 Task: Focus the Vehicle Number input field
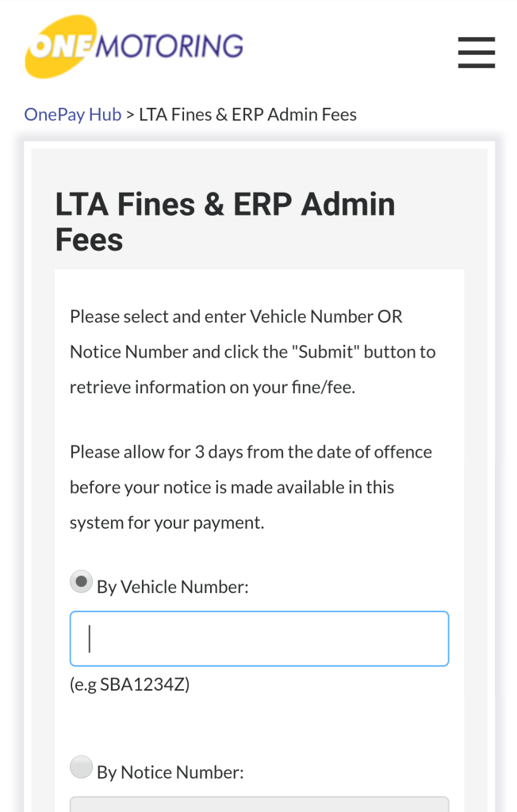(x=259, y=638)
